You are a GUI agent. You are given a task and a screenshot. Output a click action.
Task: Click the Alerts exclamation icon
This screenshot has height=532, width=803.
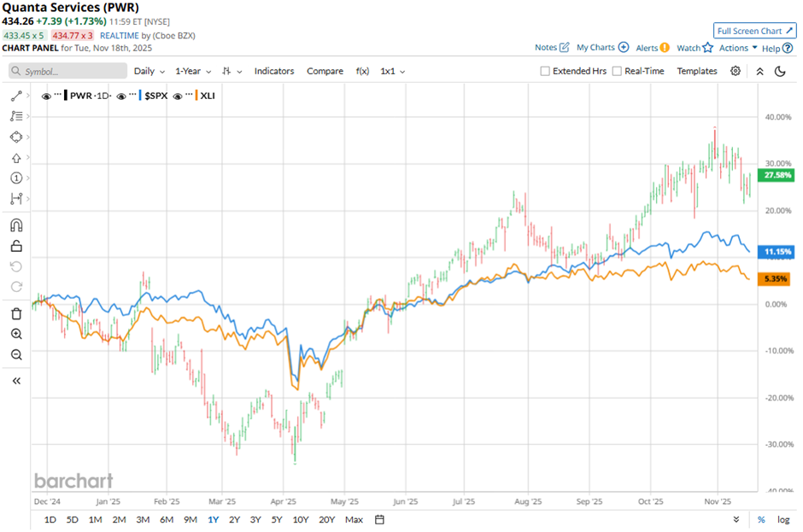665,48
